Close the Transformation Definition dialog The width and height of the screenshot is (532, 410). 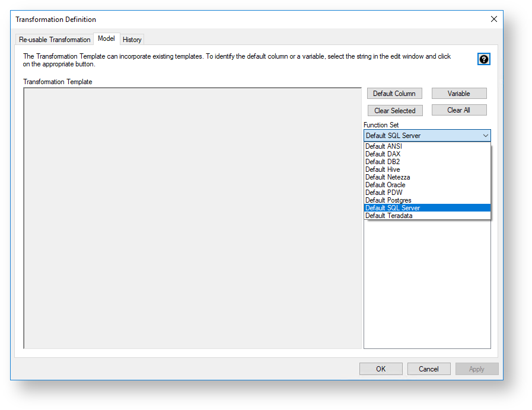tap(493, 20)
